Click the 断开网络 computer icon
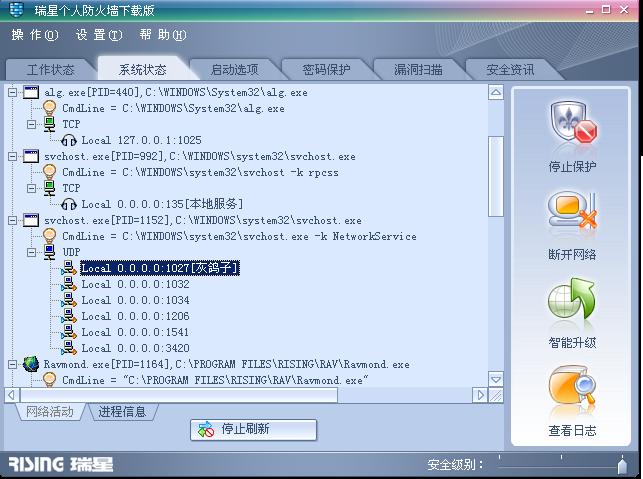The width and height of the screenshot is (643, 479). (x=572, y=212)
